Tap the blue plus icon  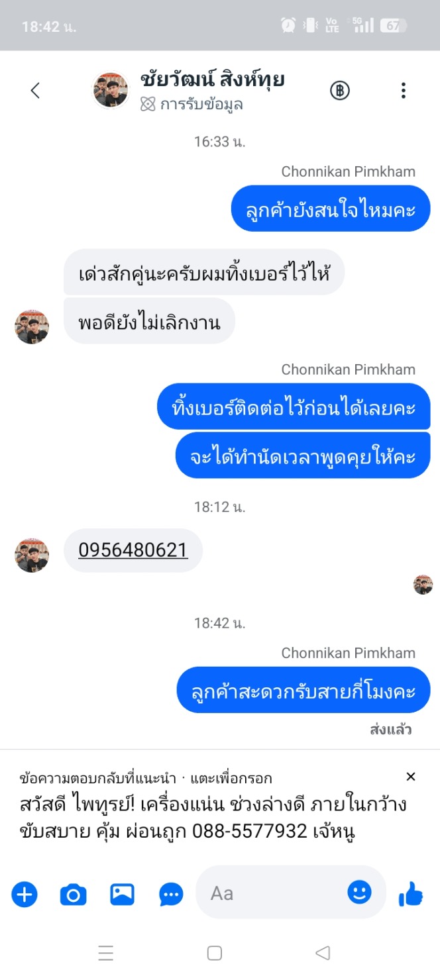pos(25,895)
